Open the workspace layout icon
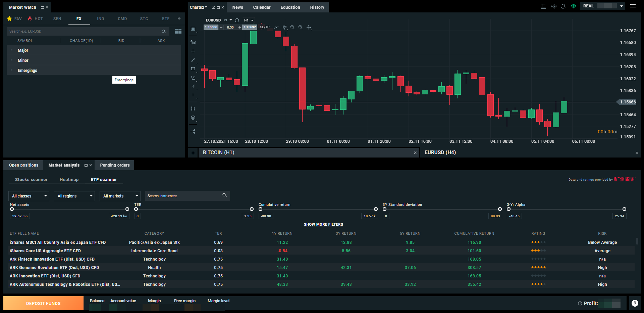This screenshot has height=313, width=644. tap(543, 6)
